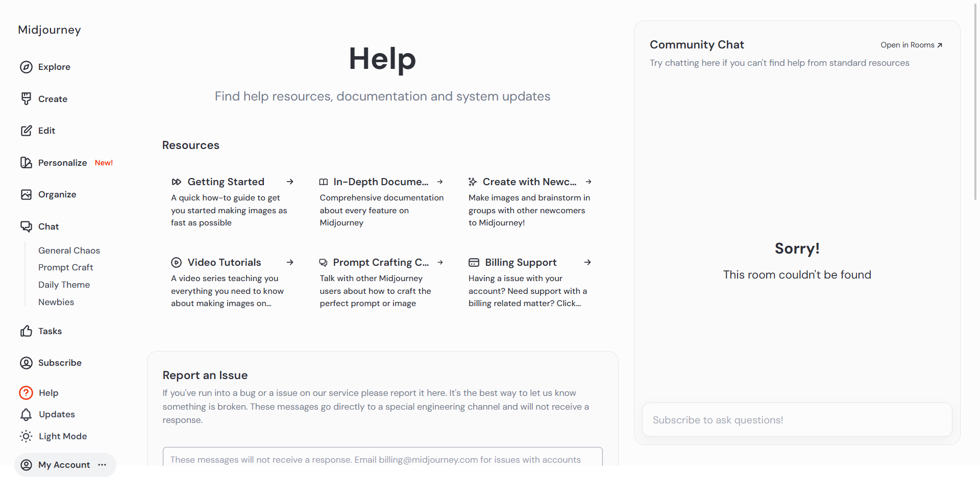Click the Midjourney logo text
Image resolution: width=980 pixels, height=477 pixels.
point(50,30)
